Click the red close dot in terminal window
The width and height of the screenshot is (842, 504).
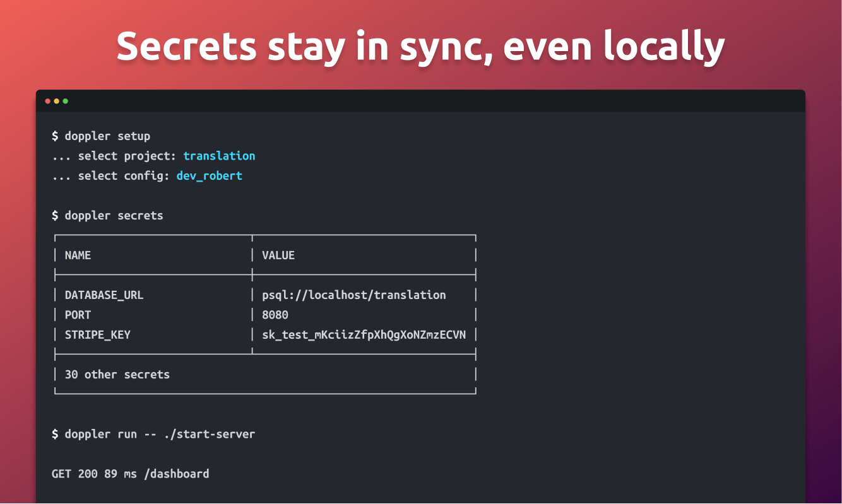click(x=48, y=101)
